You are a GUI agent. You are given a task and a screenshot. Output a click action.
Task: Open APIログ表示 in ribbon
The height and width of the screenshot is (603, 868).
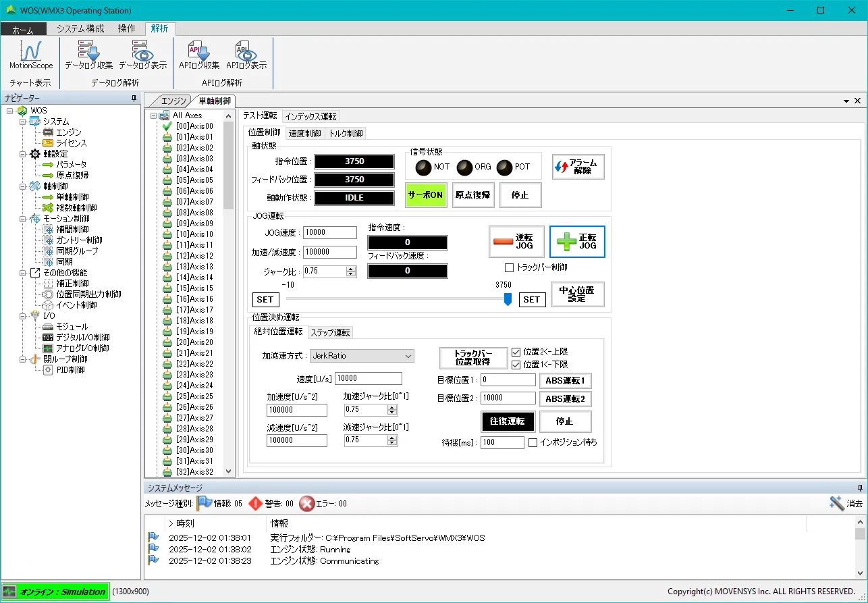[246, 51]
